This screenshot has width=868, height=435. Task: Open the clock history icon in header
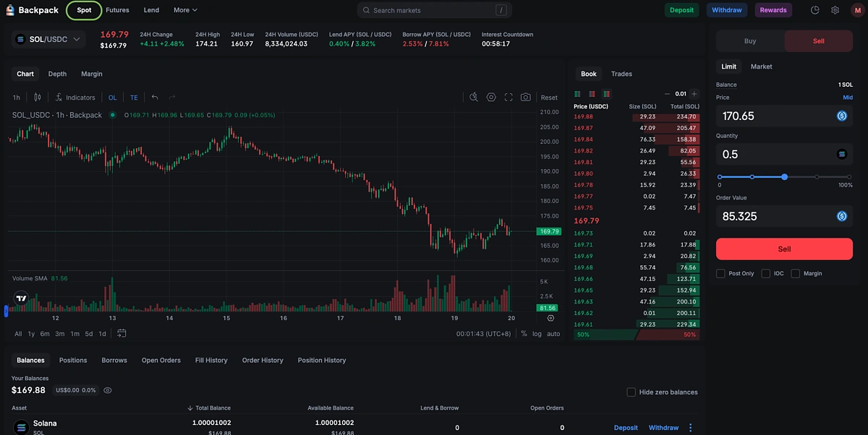(x=815, y=10)
